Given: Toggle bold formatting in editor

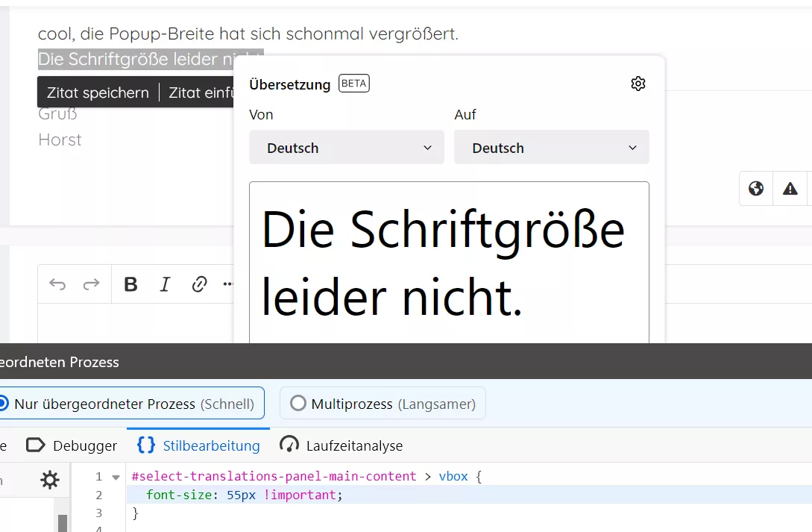Looking at the screenshot, I should (131, 284).
